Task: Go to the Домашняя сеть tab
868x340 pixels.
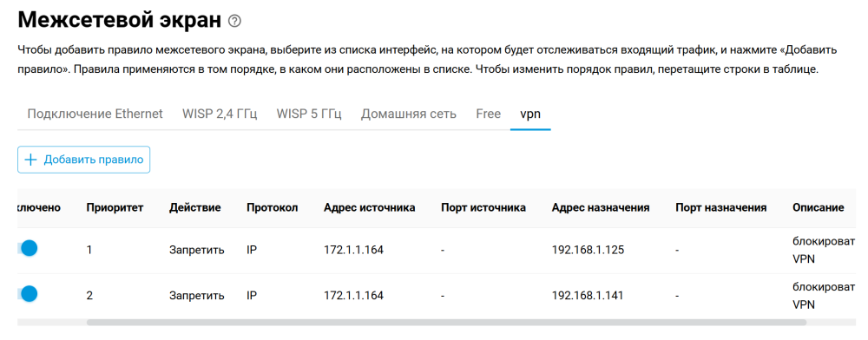Action: 409,114
